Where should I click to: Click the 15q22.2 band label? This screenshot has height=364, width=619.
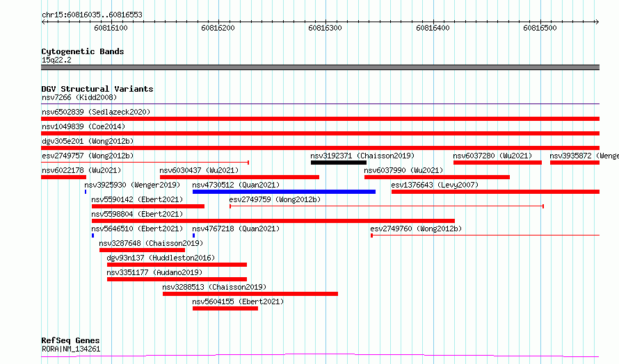click(56, 60)
